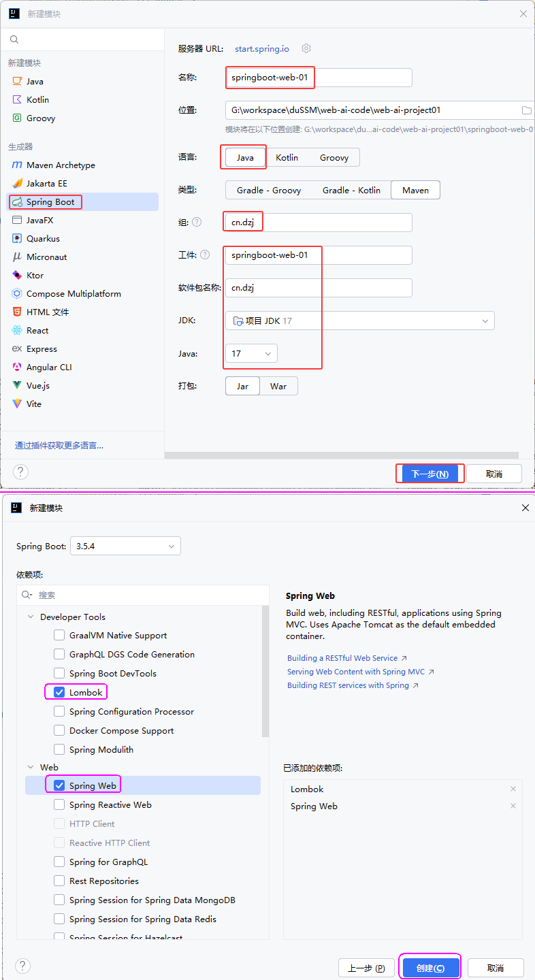Open the project JDK dropdown
This screenshot has width=535, height=980.
point(359,321)
